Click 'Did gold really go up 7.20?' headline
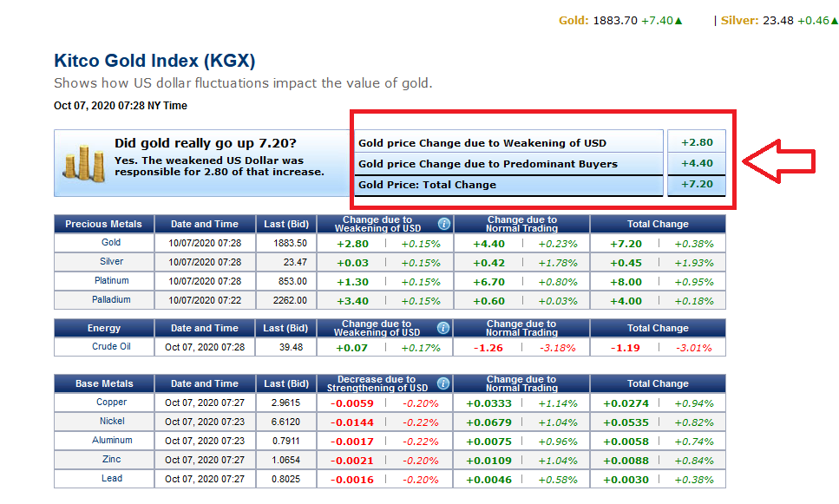This screenshot has height=504, width=839. 206,143
